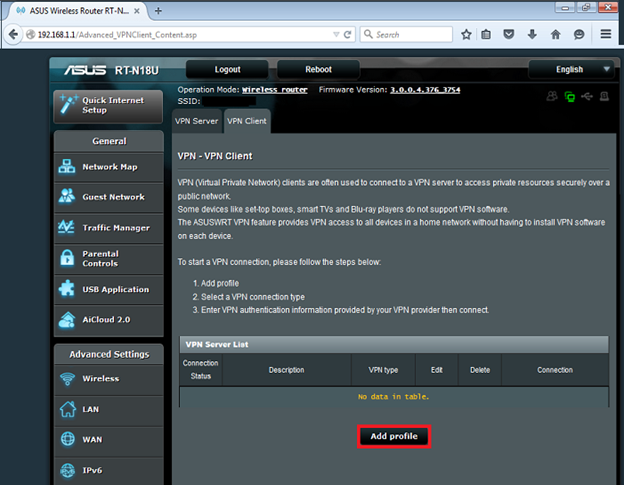The image size is (624, 485).
Task: Click the browser back arrow
Action: click(13, 35)
